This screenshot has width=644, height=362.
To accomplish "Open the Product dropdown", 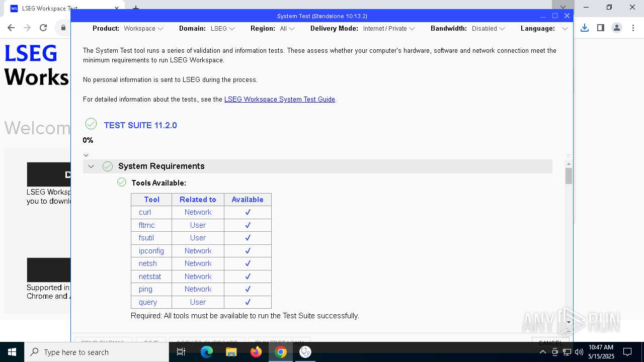I will tap(143, 29).
